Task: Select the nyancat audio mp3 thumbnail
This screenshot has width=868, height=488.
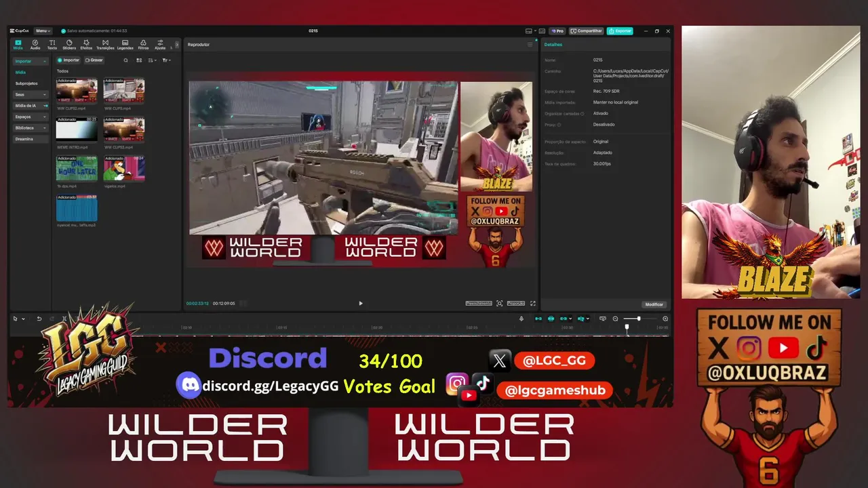Action: [77, 208]
